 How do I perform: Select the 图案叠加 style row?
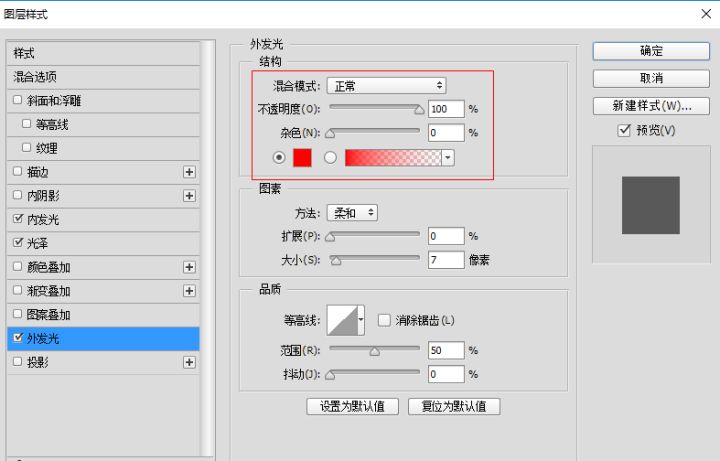point(103,315)
